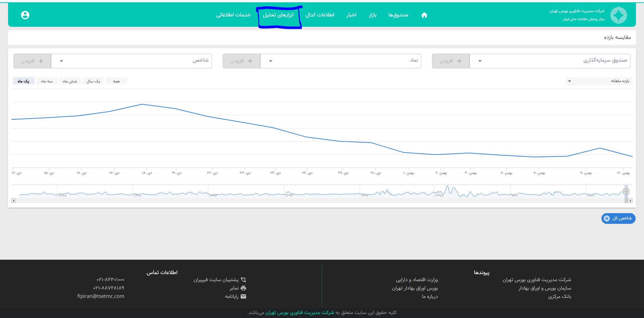This screenshot has width=644, height=318.
Task: Click the right scroll arrow of chart navigator
Action: point(630,201)
